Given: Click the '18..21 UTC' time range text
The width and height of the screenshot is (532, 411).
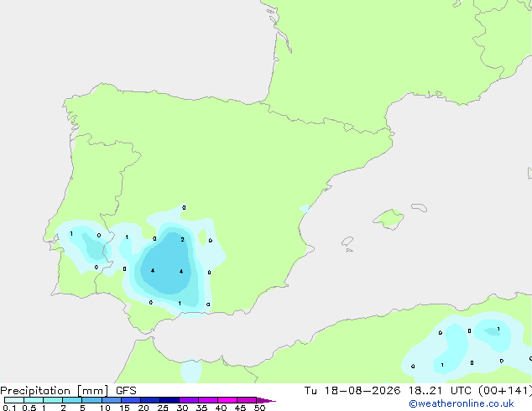Looking at the screenshot, I should tap(440, 391).
